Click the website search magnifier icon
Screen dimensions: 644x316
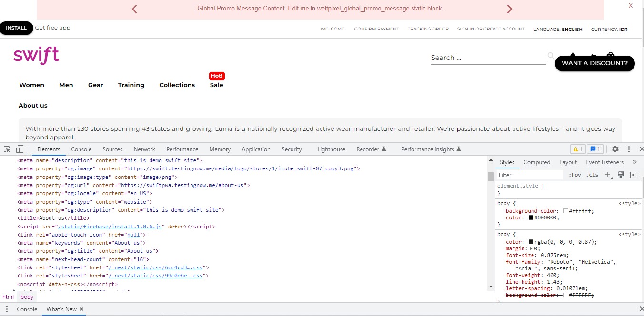coord(551,56)
